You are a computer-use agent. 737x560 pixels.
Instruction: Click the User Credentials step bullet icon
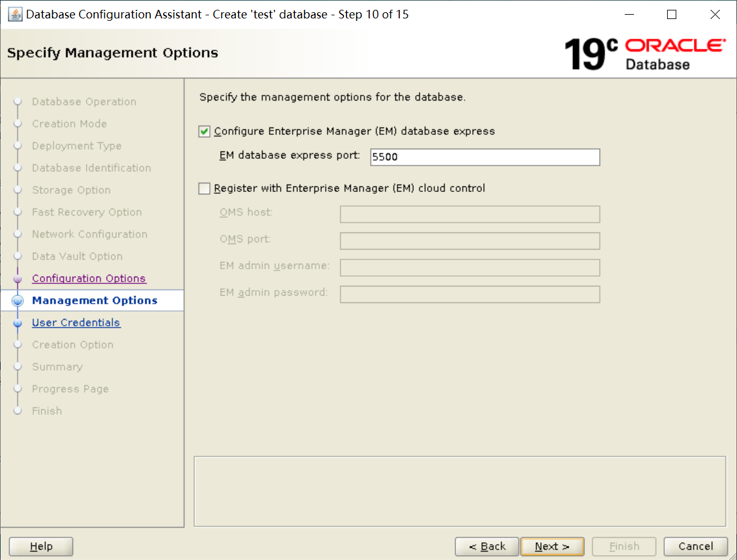pos(18,323)
